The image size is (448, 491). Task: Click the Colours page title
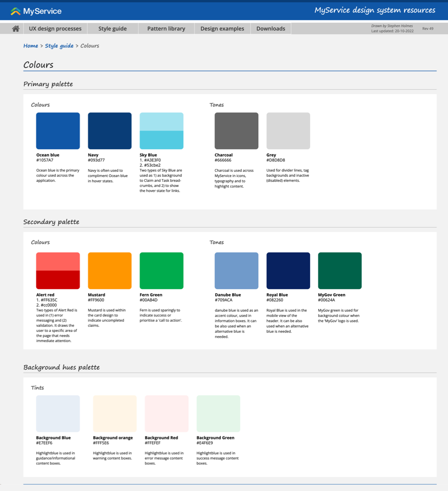[x=39, y=65]
